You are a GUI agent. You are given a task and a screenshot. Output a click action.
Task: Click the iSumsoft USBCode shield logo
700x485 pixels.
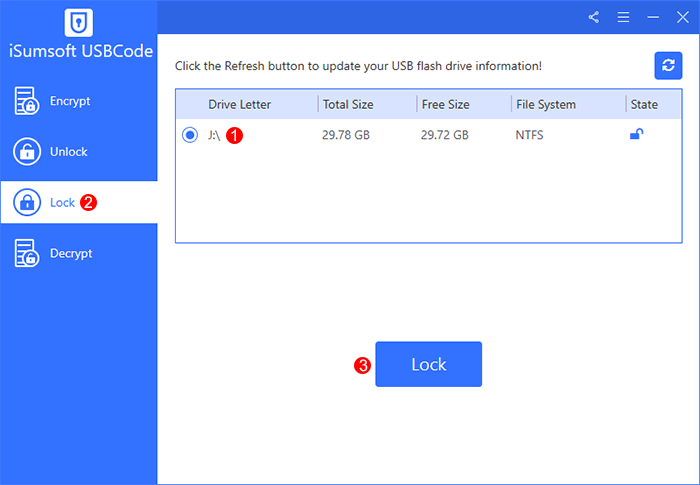point(79,22)
